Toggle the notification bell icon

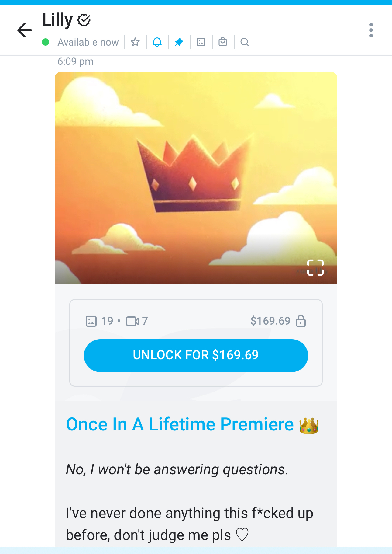pyautogui.click(x=157, y=42)
